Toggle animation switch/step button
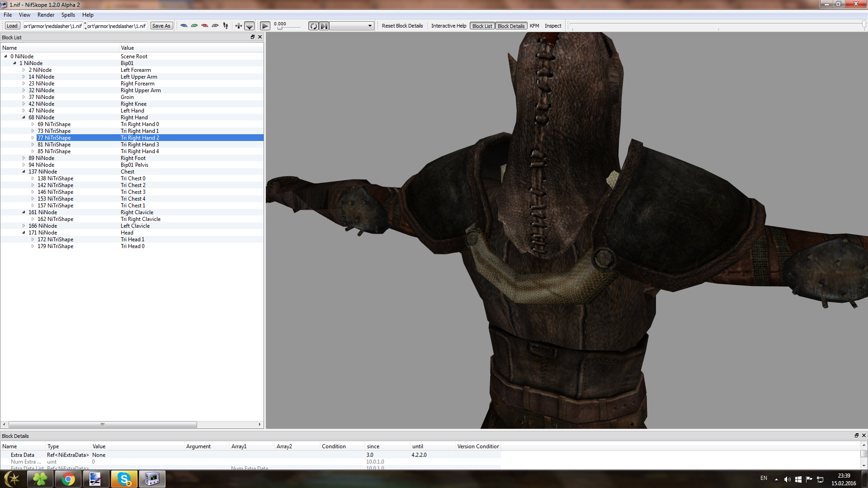The width and height of the screenshot is (868, 488). [324, 26]
